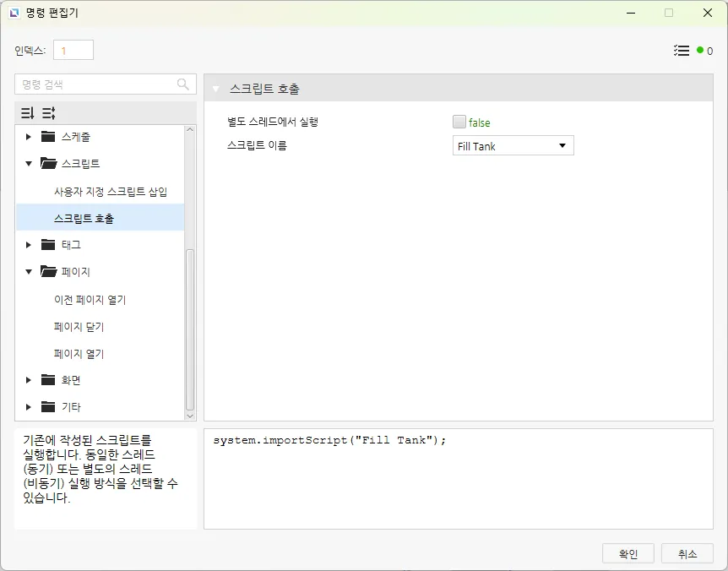Click the 스케줄 folder icon
The image size is (728, 571).
coord(48,137)
